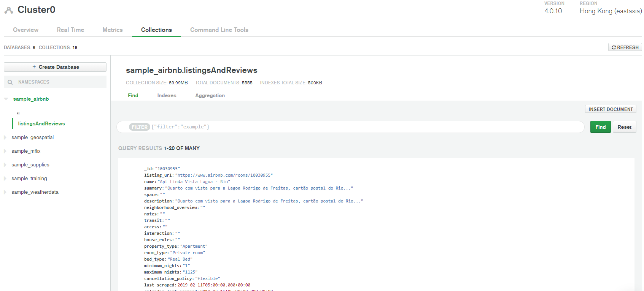The image size is (644, 291).
Task: Click the name value "Apt Linda Vista Lagoa - Rio"
Action: coord(194,182)
